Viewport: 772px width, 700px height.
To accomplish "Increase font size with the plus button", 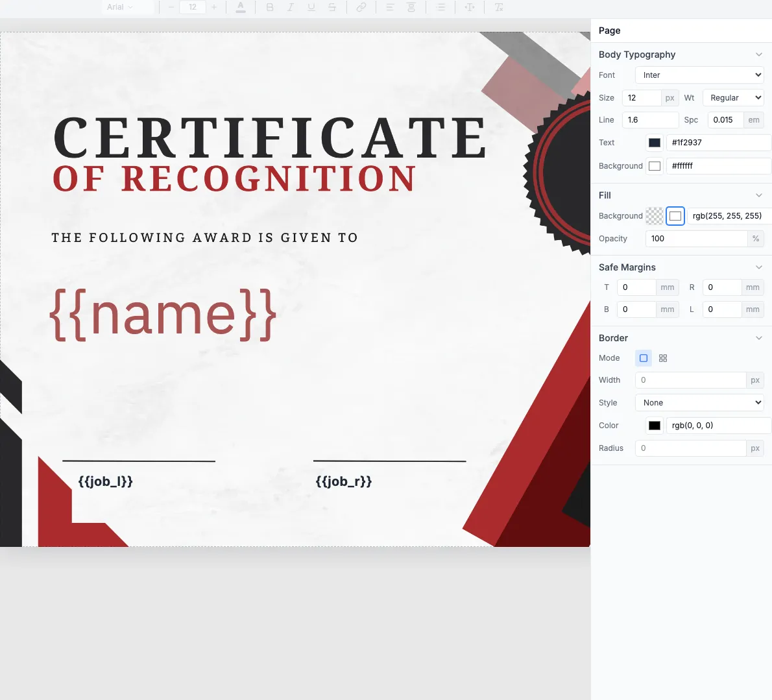I will pyautogui.click(x=214, y=7).
